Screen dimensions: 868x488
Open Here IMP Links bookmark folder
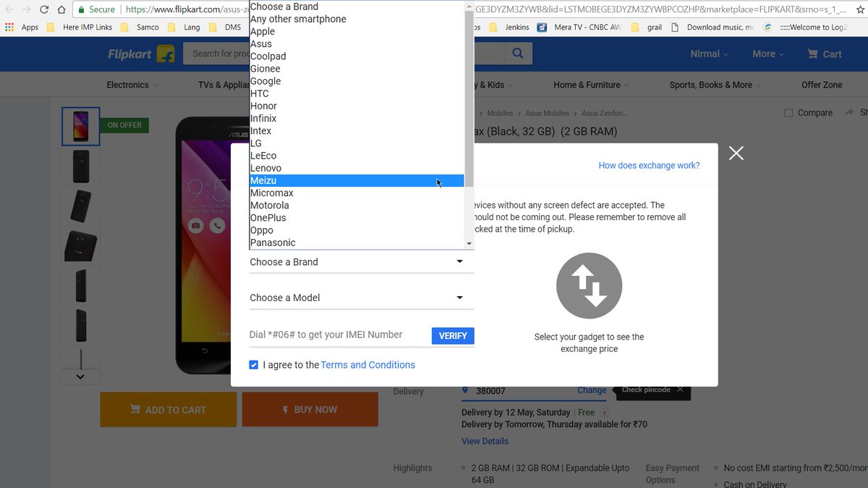[x=80, y=28]
